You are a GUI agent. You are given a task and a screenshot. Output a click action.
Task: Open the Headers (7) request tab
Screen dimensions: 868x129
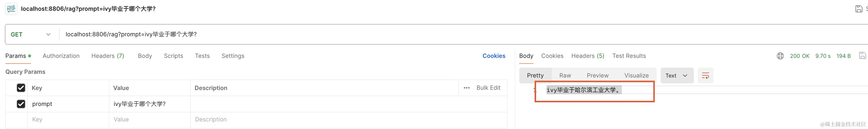[108, 56]
